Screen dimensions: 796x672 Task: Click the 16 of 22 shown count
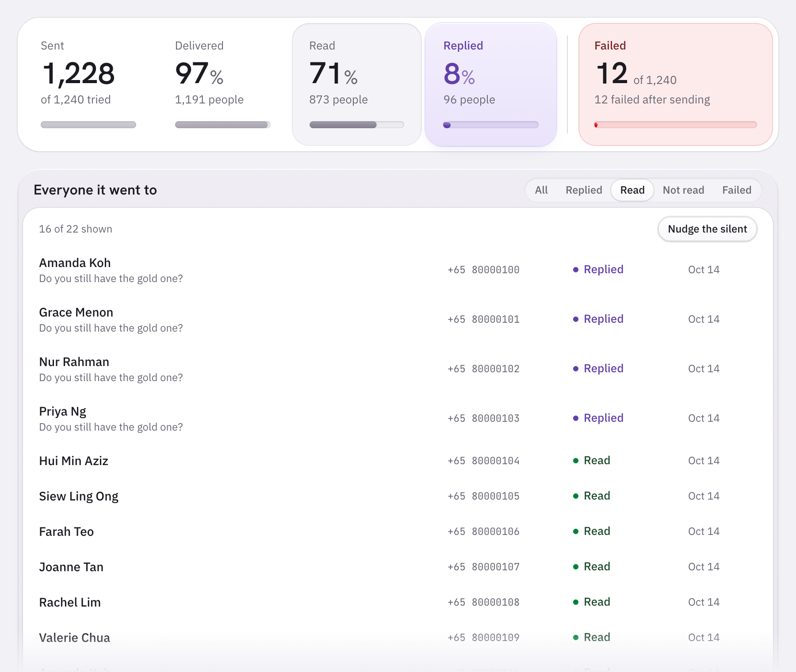pyautogui.click(x=76, y=229)
